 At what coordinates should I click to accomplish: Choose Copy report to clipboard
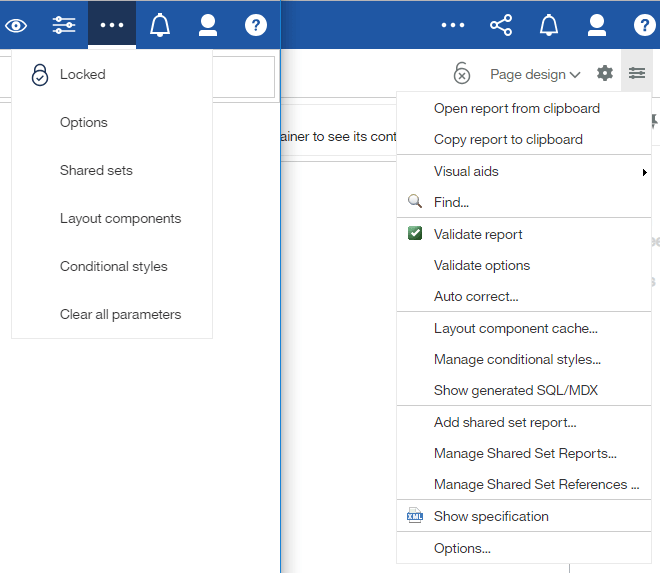click(524, 140)
